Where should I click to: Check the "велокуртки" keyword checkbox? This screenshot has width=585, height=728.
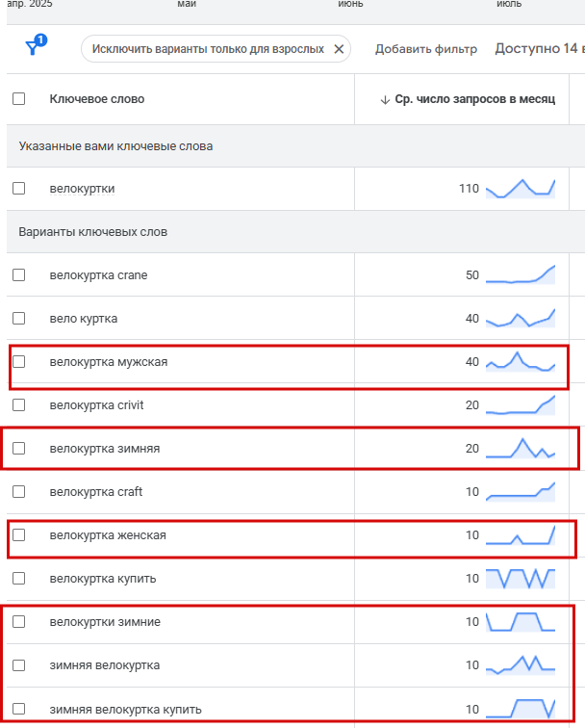pos(19,189)
